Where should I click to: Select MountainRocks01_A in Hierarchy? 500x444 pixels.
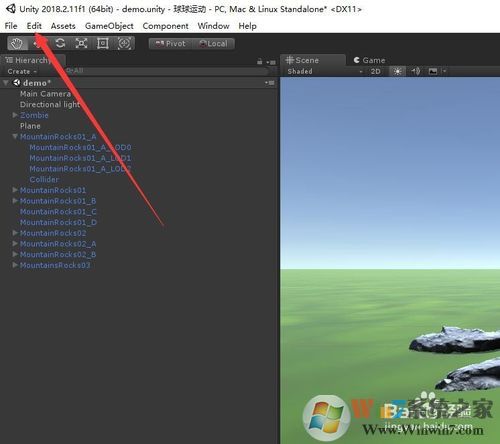tap(58, 137)
